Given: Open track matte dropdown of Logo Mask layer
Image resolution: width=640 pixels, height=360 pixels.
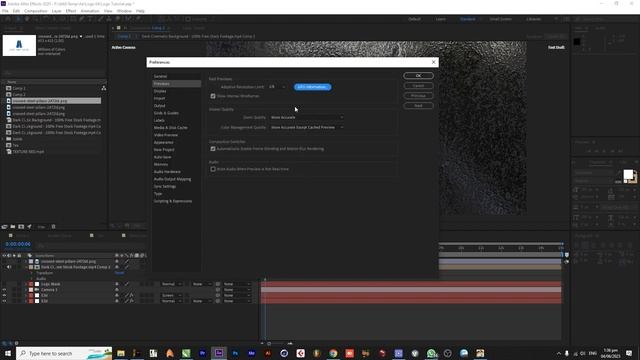Looking at the screenshot, I should 202,284.
